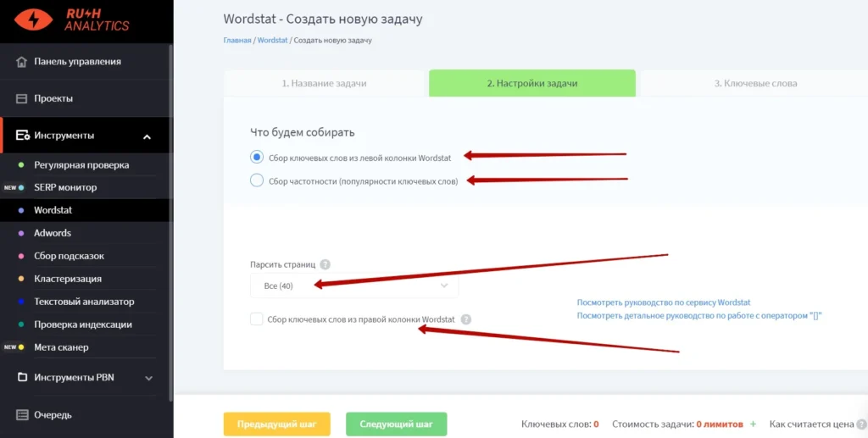The height and width of the screenshot is (438, 868).
Task: Click the Следующий шаг button
Action: [x=397, y=424]
